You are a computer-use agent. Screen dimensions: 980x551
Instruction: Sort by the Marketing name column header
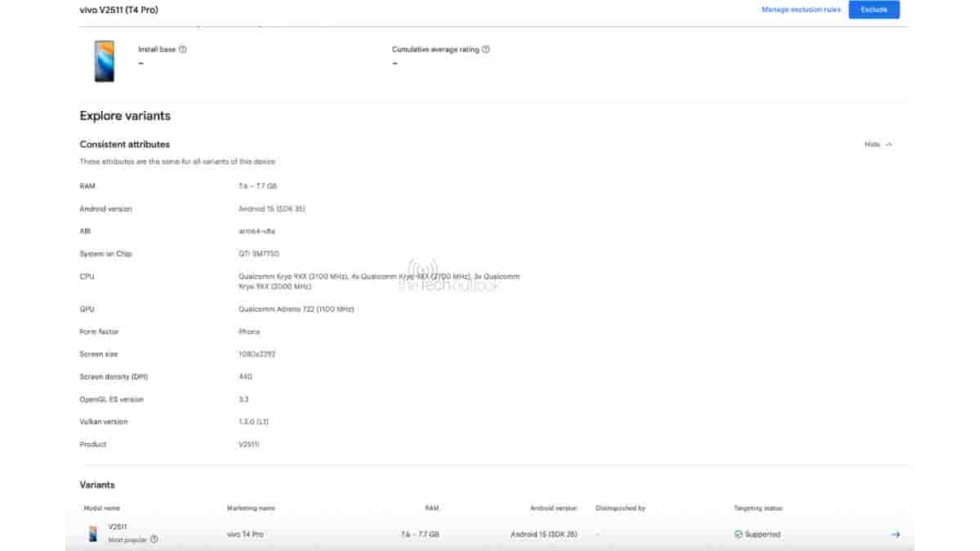coord(251,509)
